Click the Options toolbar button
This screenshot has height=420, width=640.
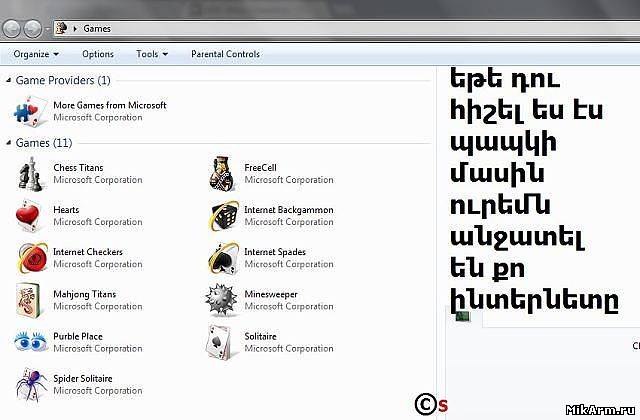coord(98,54)
